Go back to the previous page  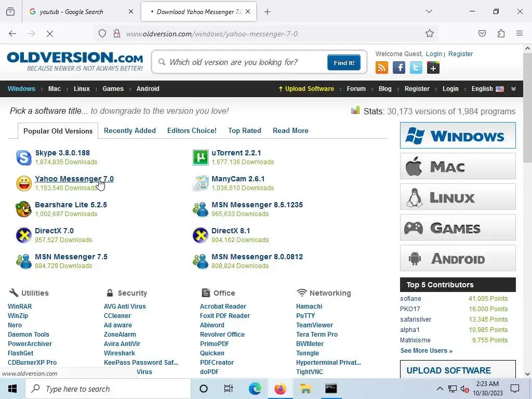click(12, 33)
